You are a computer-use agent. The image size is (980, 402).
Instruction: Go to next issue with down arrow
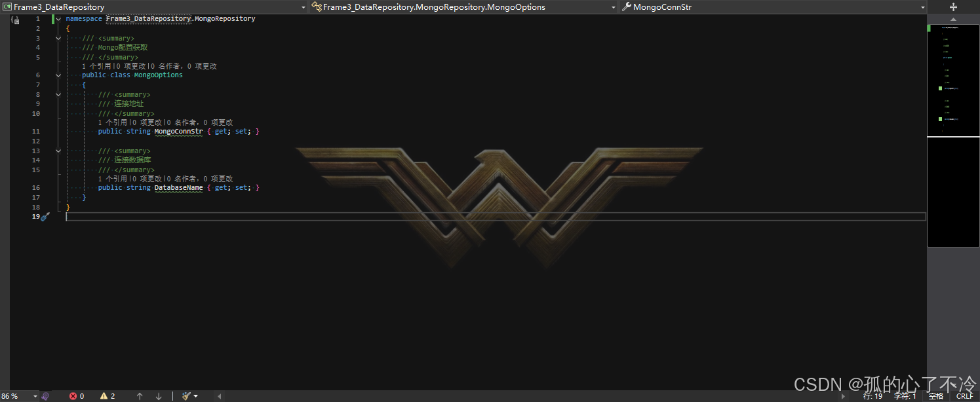[159, 396]
